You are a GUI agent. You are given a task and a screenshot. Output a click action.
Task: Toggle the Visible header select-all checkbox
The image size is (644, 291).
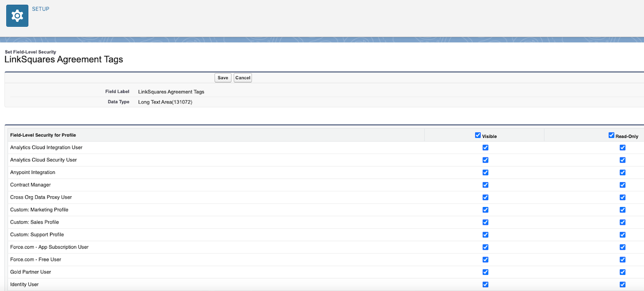(x=478, y=136)
